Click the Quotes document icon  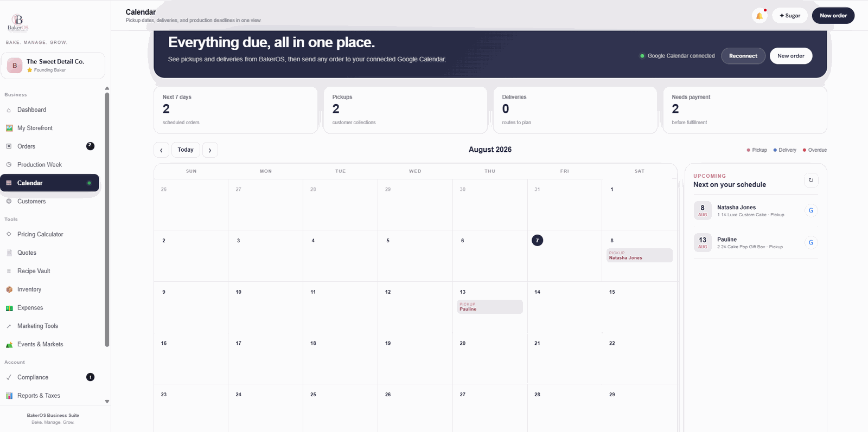click(9, 253)
